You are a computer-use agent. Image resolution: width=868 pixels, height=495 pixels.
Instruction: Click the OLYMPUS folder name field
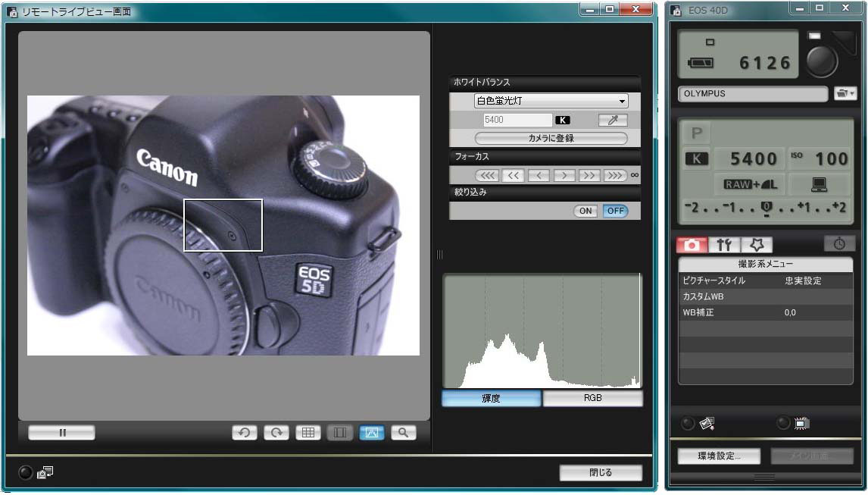coord(753,94)
